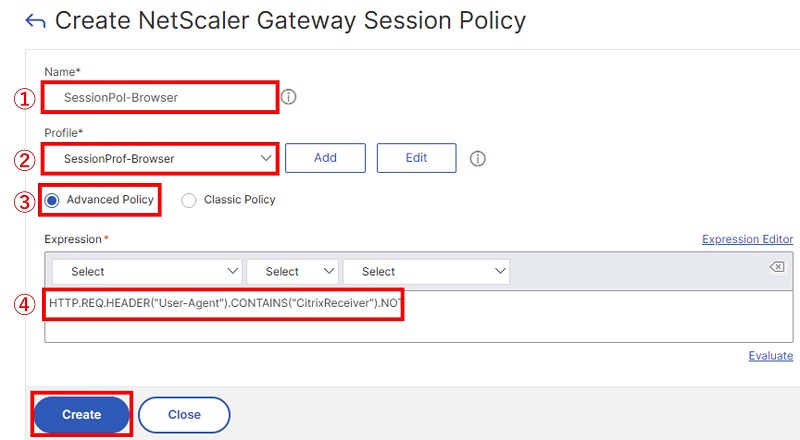Click the Add profile button
This screenshot has height=440, width=800.
pyautogui.click(x=325, y=158)
